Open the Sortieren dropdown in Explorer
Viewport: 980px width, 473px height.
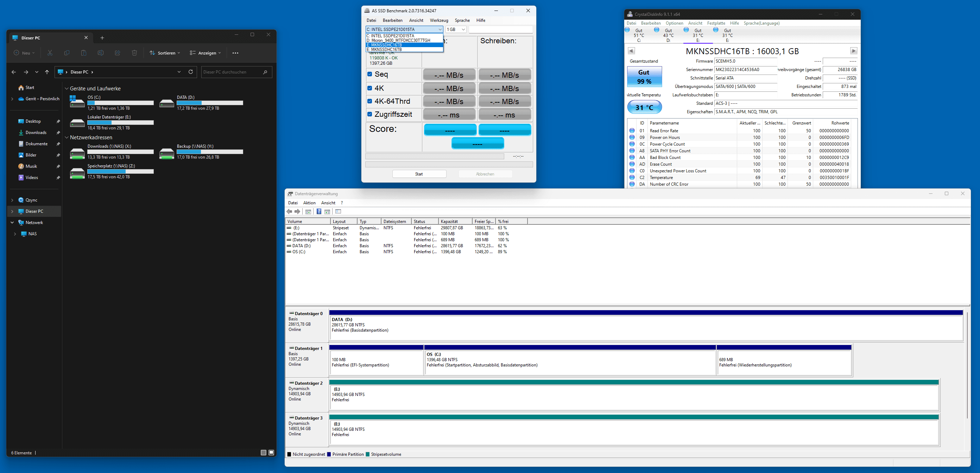tap(165, 53)
